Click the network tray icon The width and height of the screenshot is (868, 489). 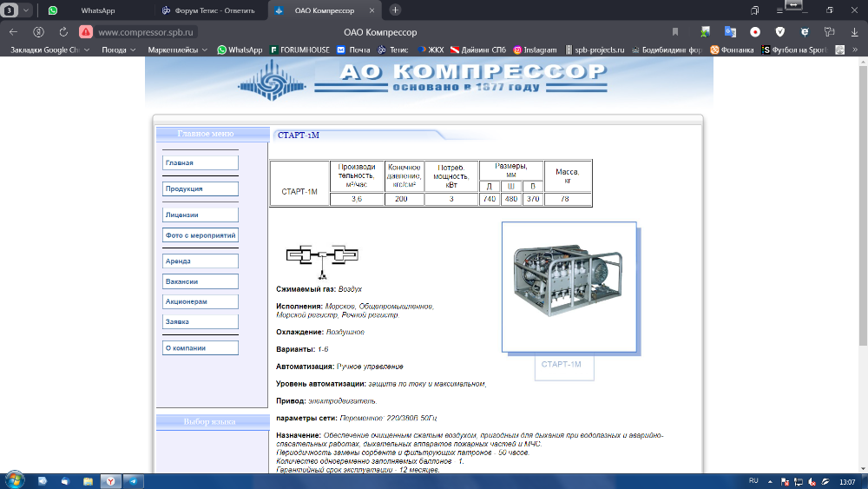(x=799, y=482)
